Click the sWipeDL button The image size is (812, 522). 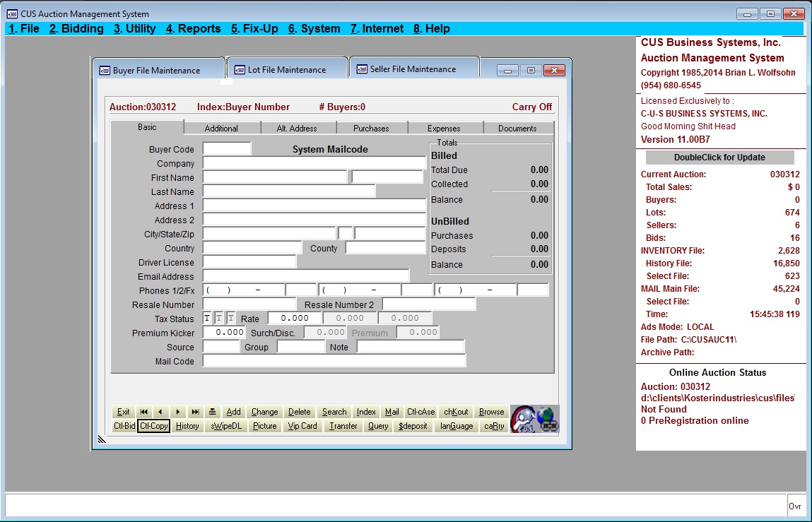(225, 426)
